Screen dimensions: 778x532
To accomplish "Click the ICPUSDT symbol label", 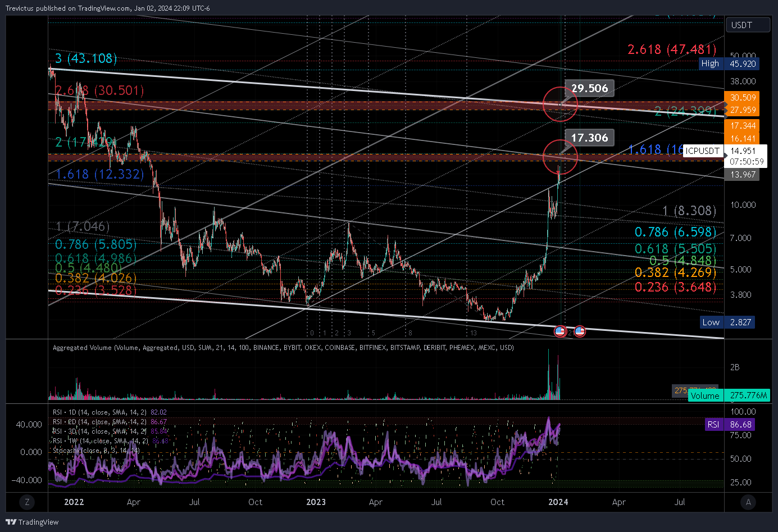I will point(703,151).
